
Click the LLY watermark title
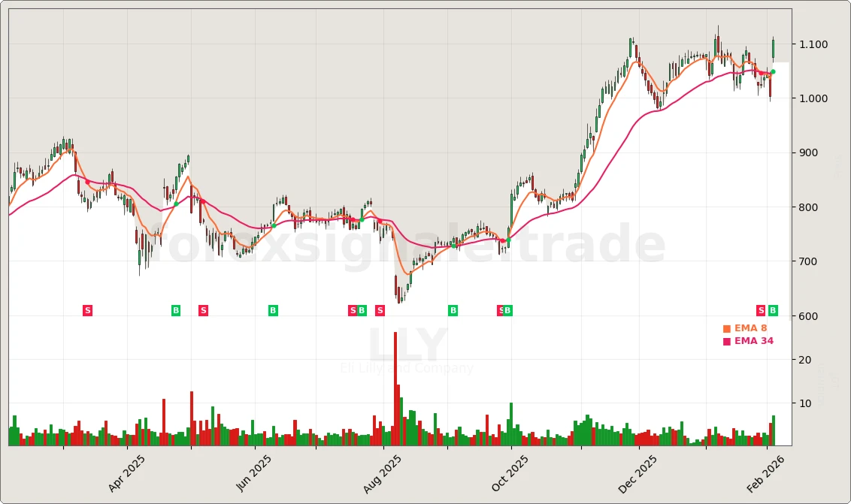(x=407, y=343)
